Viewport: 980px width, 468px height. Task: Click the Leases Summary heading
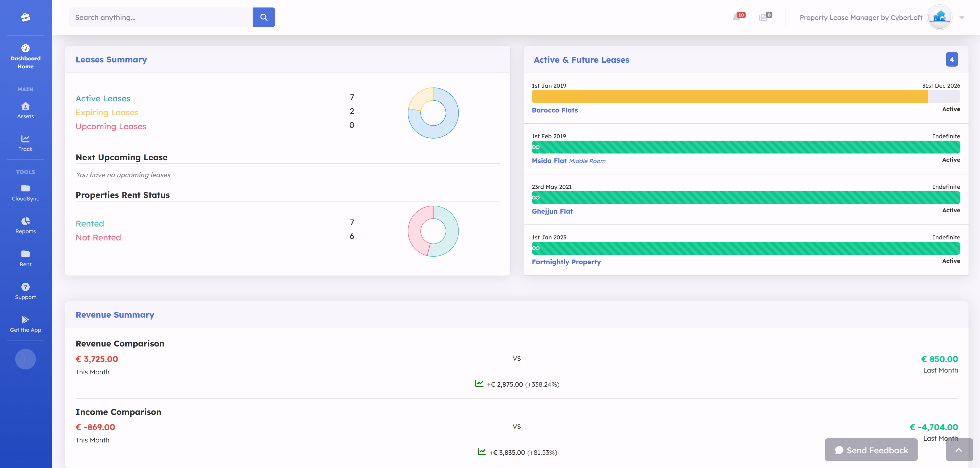click(111, 60)
